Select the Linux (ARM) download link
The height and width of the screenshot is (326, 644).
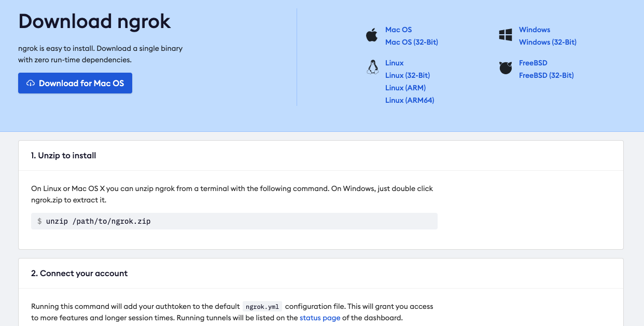click(x=405, y=88)
